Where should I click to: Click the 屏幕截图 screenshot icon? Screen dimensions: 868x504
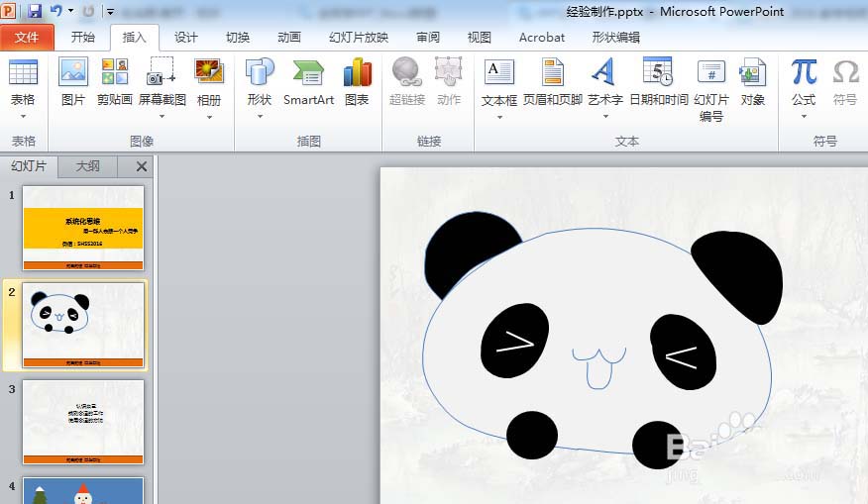(162, 71)
